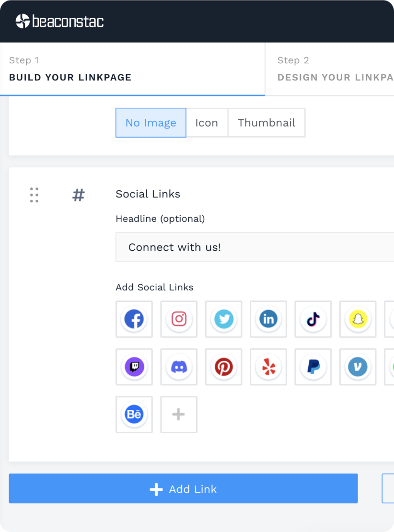Click the plus tile for more social links
The image size is (394, 532).
click(179, 415)
